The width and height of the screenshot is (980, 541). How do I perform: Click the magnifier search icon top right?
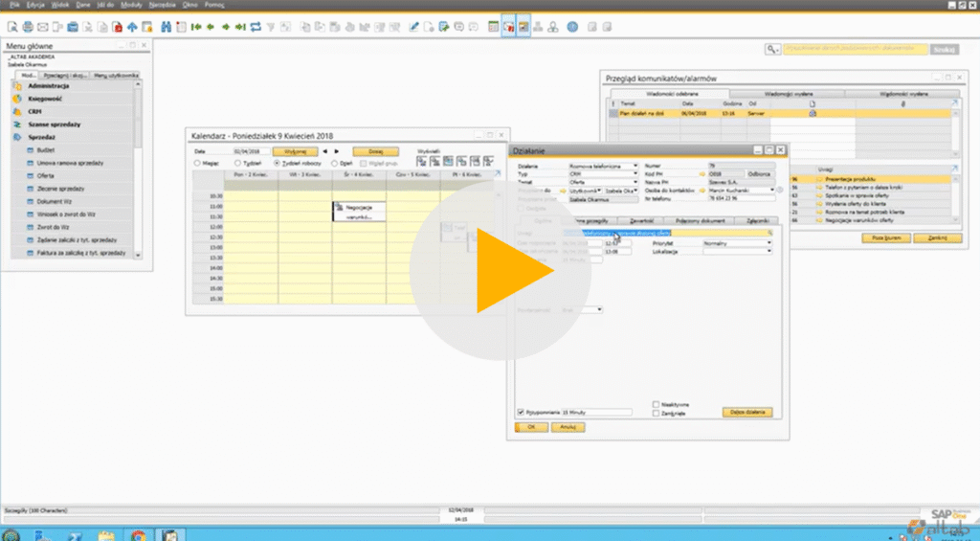[x=771, y=49]
